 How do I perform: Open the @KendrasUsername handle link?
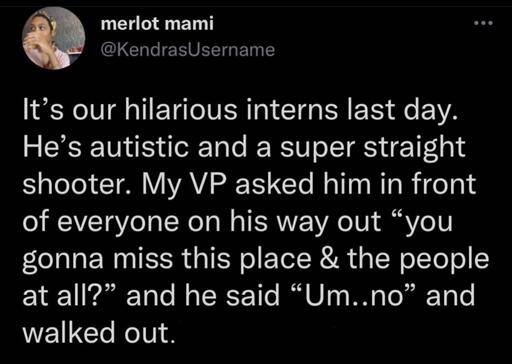pos(188,50)
